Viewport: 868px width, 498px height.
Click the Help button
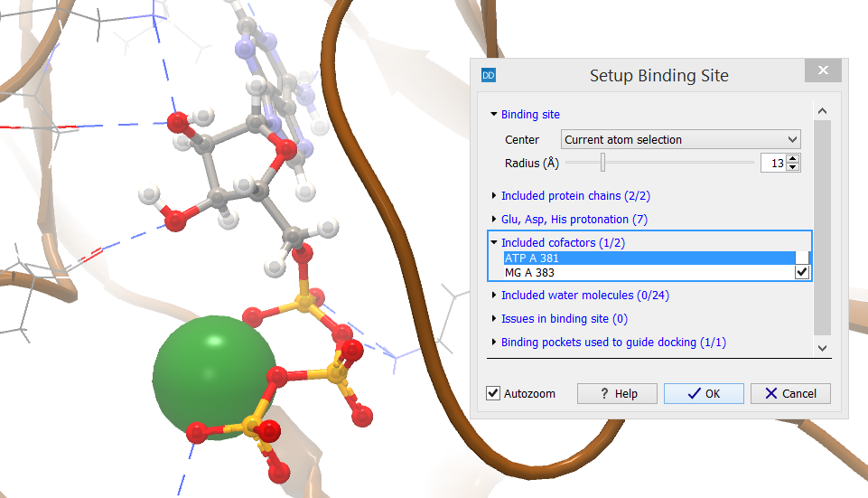pyautogui.click(x=617, y=393)
